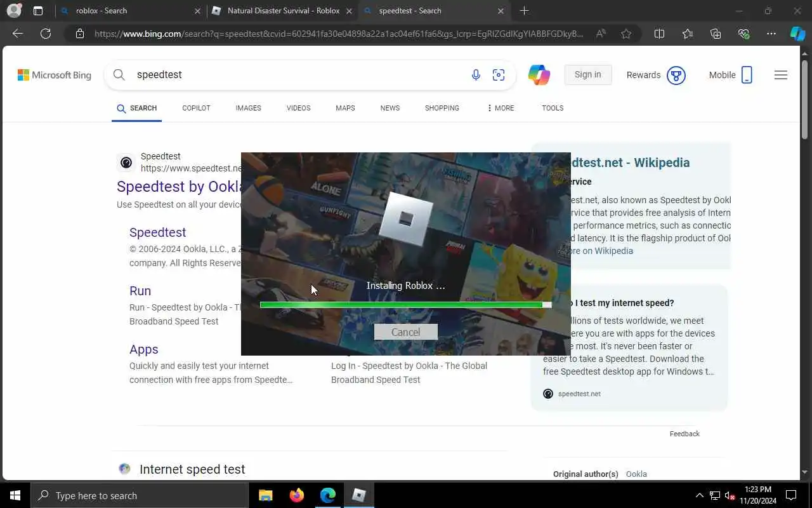Activate Read aloud icon in address bar
The height and width of the screenshot is (508, 812).
(x=601, y=34)
